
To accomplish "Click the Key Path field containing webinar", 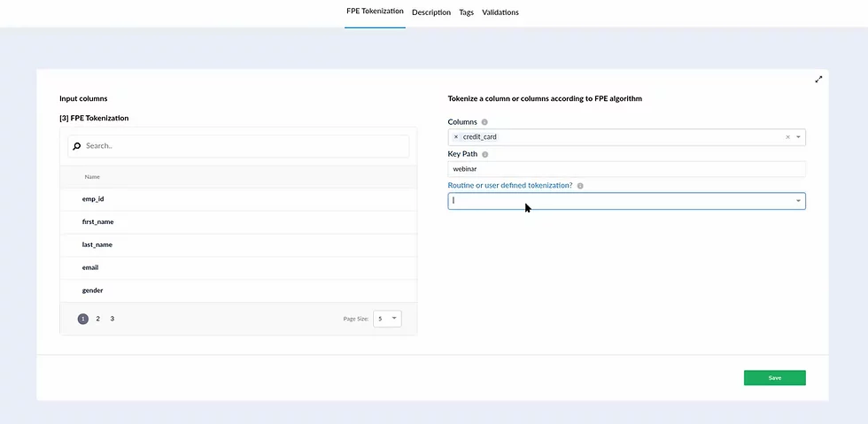I will 627,169.
